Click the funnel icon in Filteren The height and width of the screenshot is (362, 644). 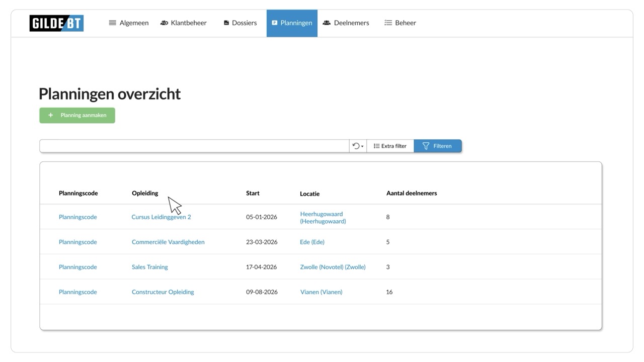coord(426,146)
